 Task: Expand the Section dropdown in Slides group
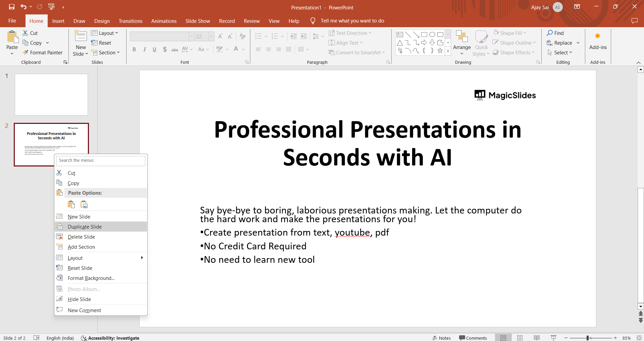(106, 53)
